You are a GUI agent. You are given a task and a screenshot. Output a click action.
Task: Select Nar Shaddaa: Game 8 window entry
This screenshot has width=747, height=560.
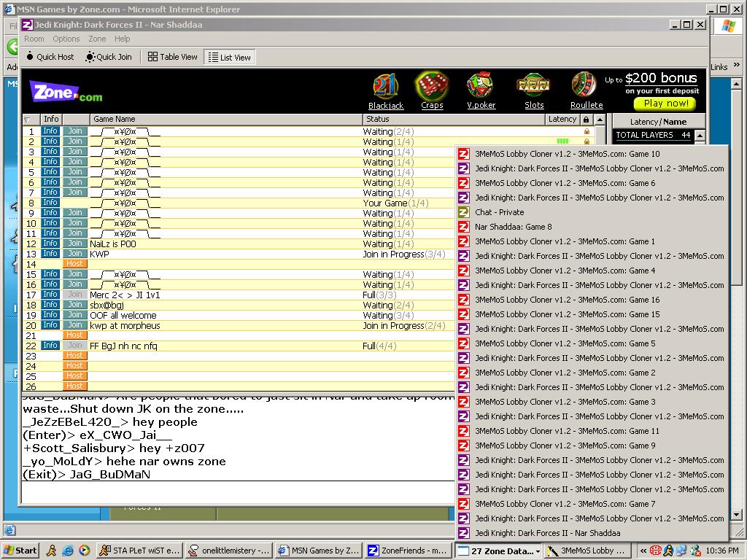[x=592, y=227]
